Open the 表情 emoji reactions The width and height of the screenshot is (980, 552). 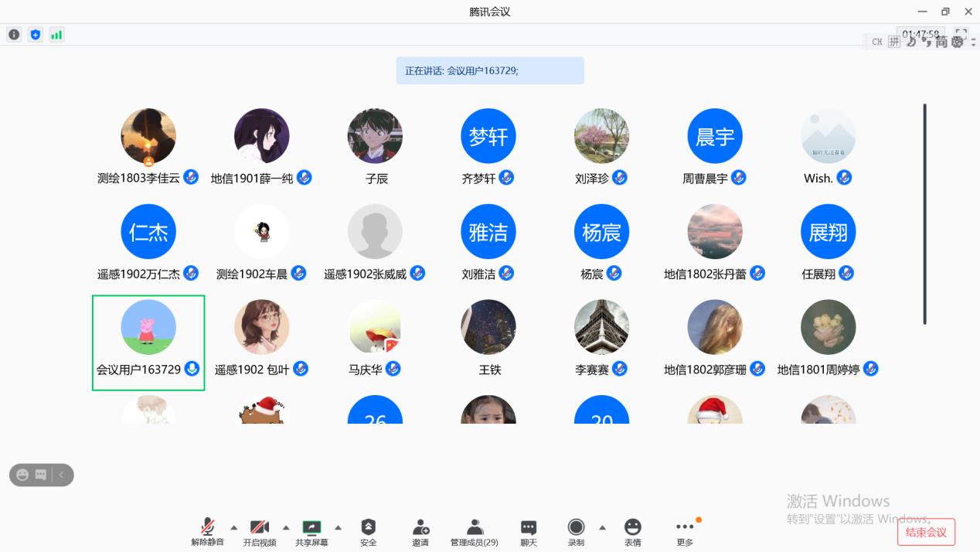[633, 528]
